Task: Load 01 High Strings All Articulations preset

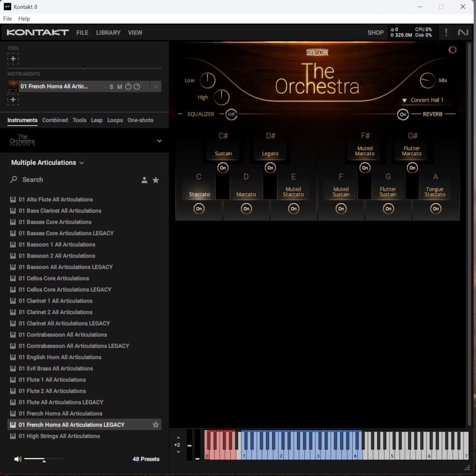Action: (x=84, y=436)
